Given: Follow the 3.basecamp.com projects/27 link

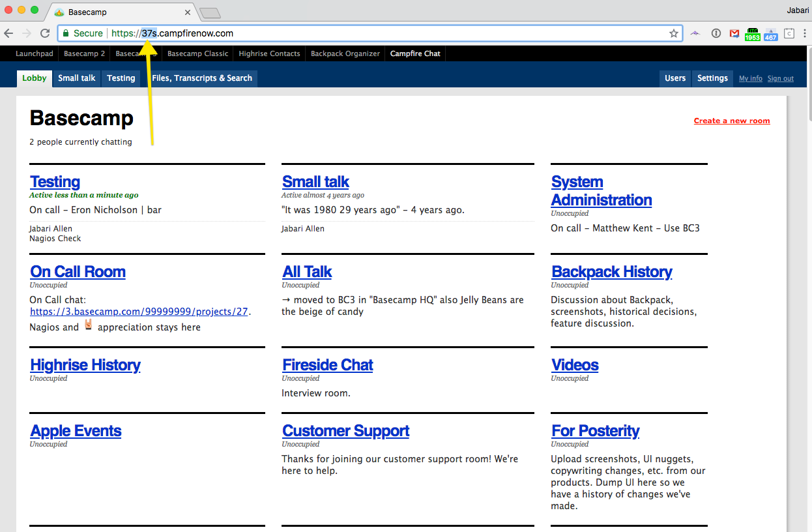Looking at the screenshot, I should (139, 312).
